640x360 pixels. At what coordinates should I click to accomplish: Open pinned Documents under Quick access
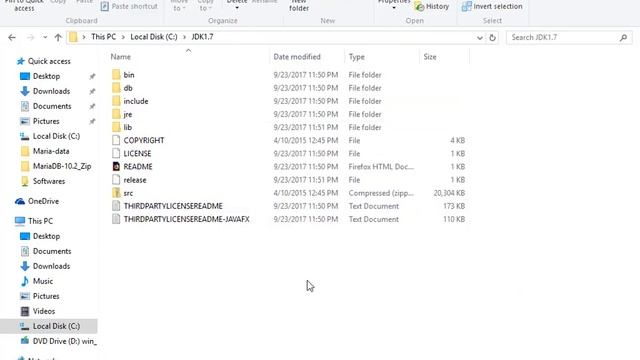52,106
